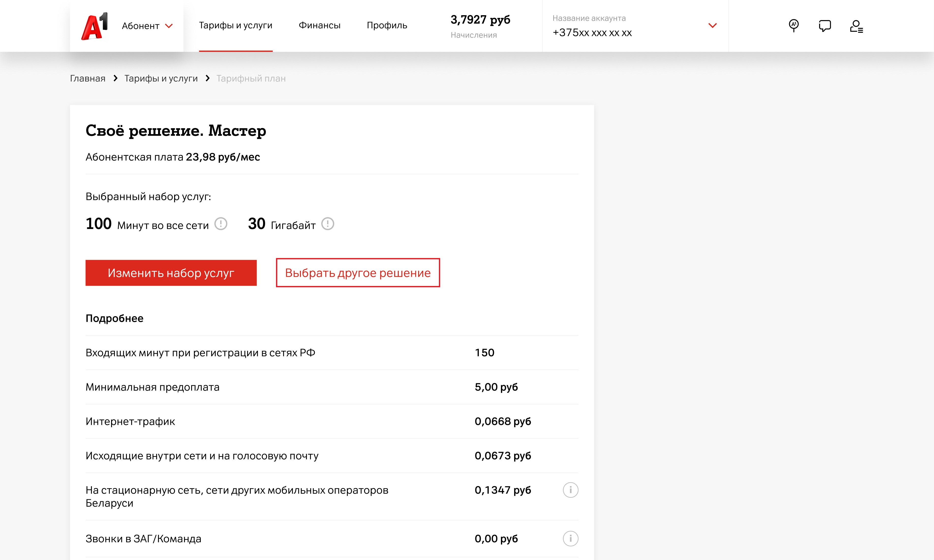Click Выбрать другое решение button
This screenshot has width=934, height=560.
358,273
